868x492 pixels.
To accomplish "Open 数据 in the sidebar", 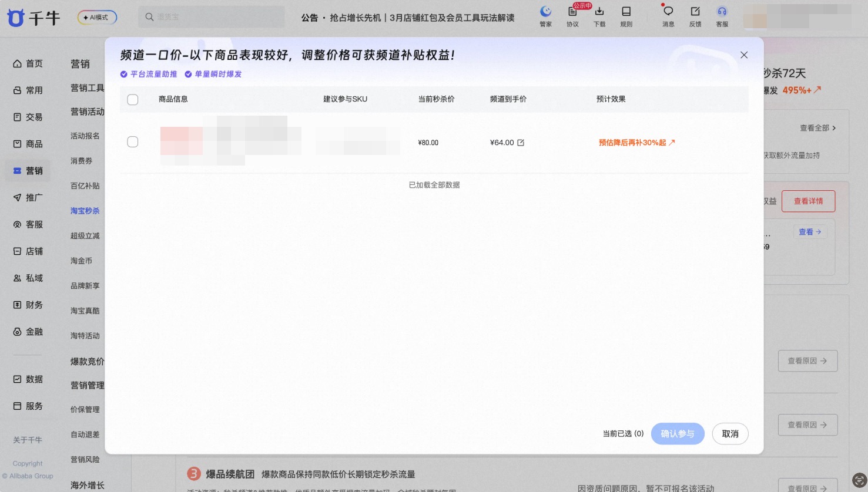I will pyautogui.click(x=28, y=379).
